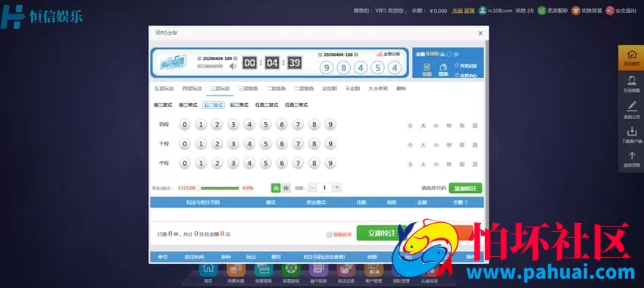Open draw records link in blue panel
This screenshot has height=288, width=644.
[466, 66]
